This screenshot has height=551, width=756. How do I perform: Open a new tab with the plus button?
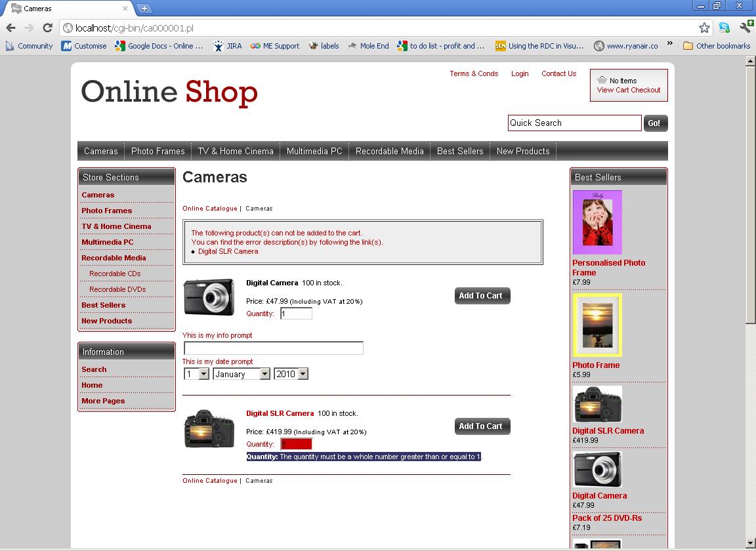coord(144,9)
